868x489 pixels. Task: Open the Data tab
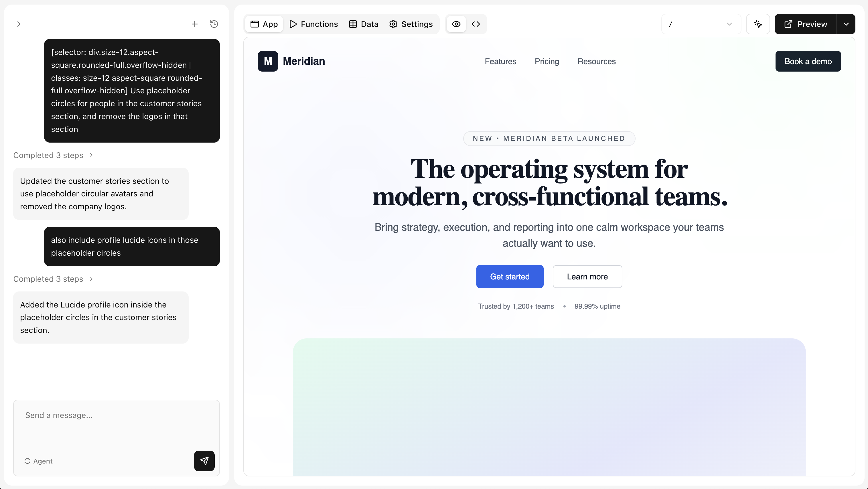pos(364,24)
